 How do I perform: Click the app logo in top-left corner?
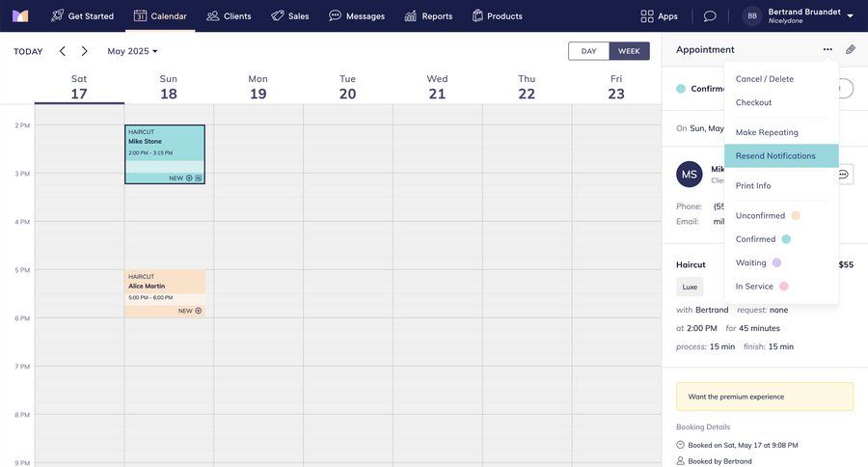click(x=20, y=16)
